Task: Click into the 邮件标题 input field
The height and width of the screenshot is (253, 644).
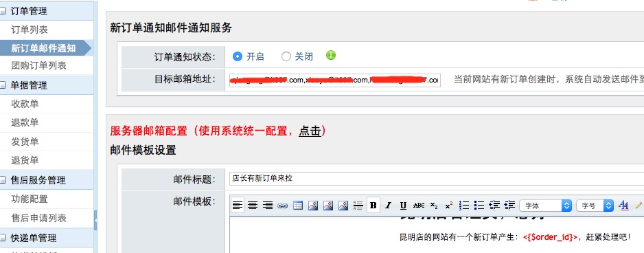Action: 437,179
